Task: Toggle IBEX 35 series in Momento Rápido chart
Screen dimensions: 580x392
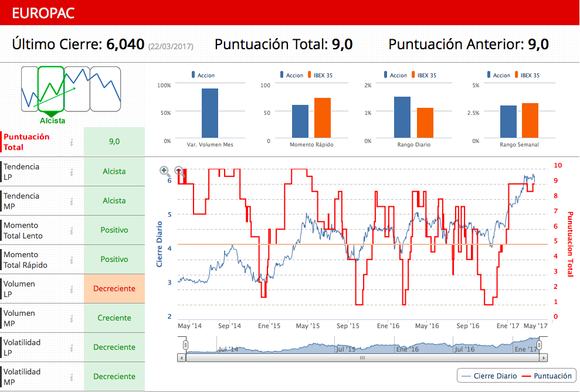Action: (x=320, y=75)
